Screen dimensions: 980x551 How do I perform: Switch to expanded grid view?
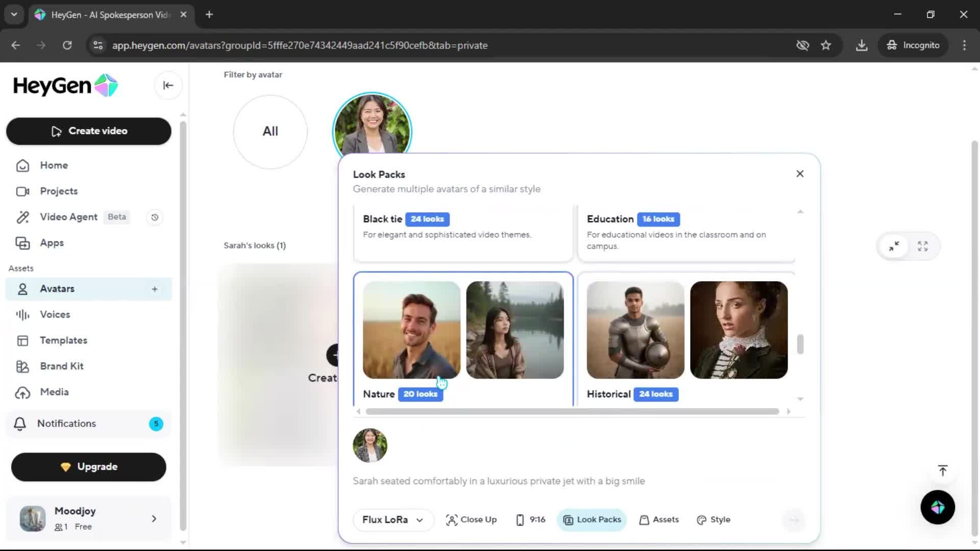coord(922,246)
